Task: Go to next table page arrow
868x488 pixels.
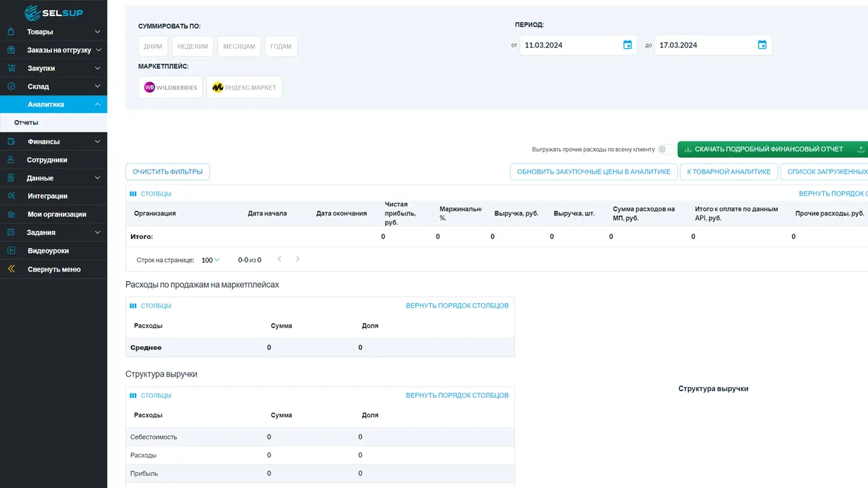Action: [x=298, y=259]
